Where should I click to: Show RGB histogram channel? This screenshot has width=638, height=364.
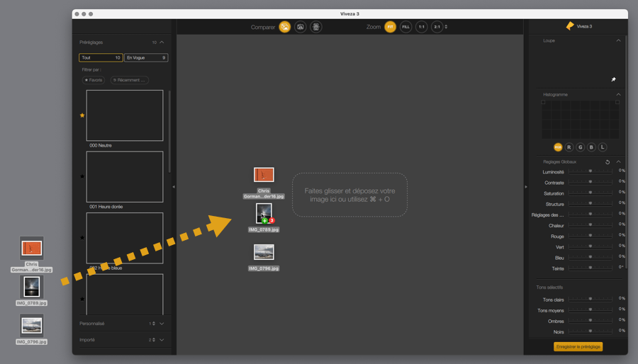point(558,147)
